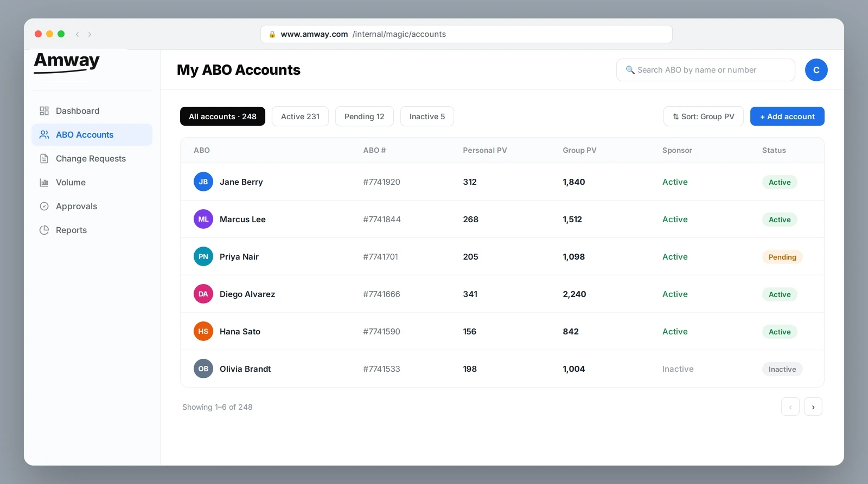
Task: Open the Sort: Group PV dropdown
Action: point(703,117)
